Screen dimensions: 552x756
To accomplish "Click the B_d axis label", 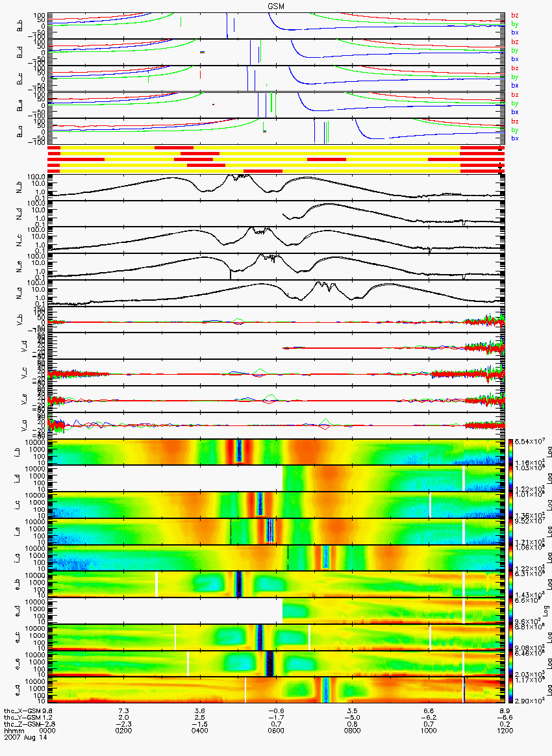I will pos(19,52).
